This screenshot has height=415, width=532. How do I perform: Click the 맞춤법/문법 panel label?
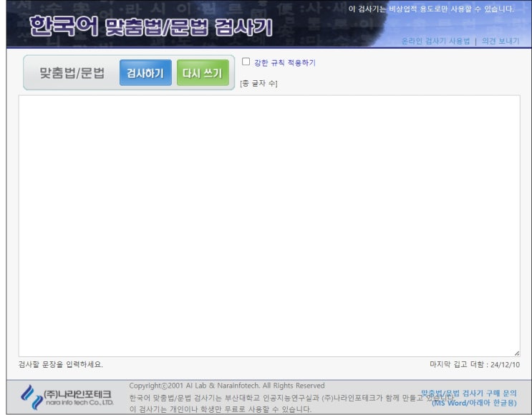click(x=72, y=73)
